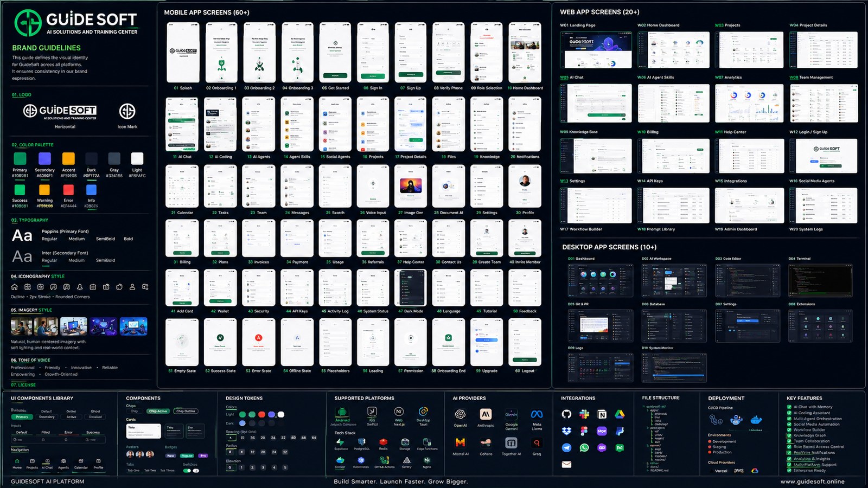Check the Enterprise Ready checkbox
Viewport: 868px width, 488px height.
[x=789, y=471]
